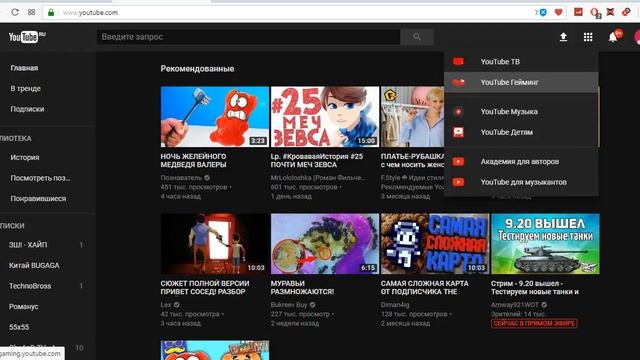Screen dimensions: 640x360
Task: Click the search field Введите запрос
Action: pos(249,37)
